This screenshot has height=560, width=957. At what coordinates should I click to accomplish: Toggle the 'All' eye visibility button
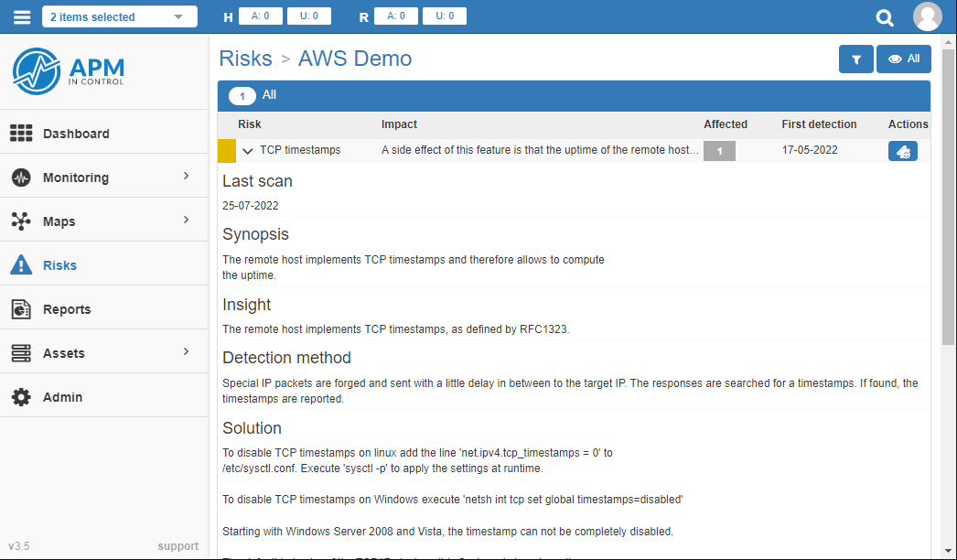[903, 59]
